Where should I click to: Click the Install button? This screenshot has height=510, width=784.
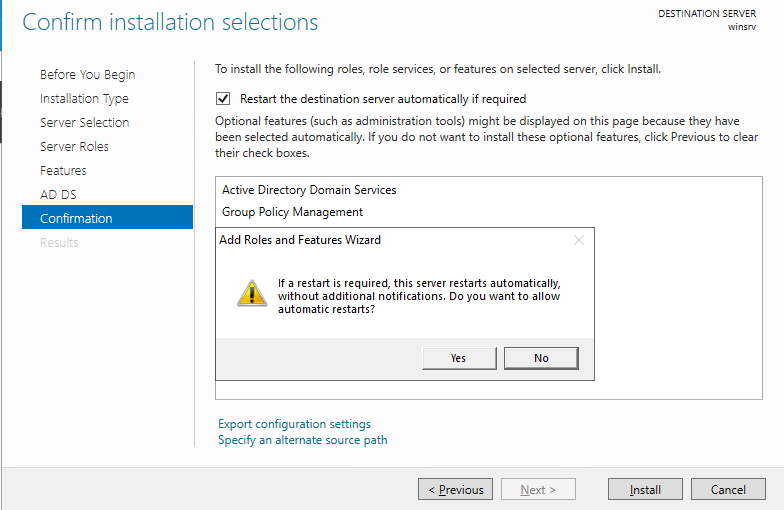click(x=645, y=490)
